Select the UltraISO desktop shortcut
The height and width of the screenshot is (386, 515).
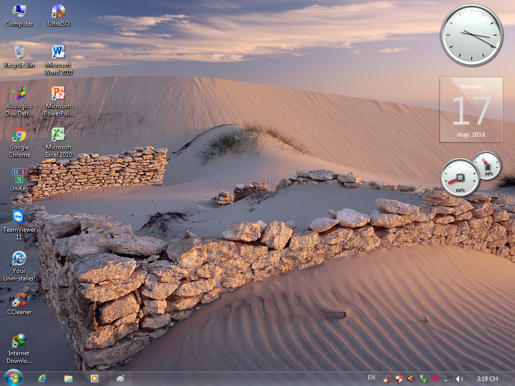[59, 16]
